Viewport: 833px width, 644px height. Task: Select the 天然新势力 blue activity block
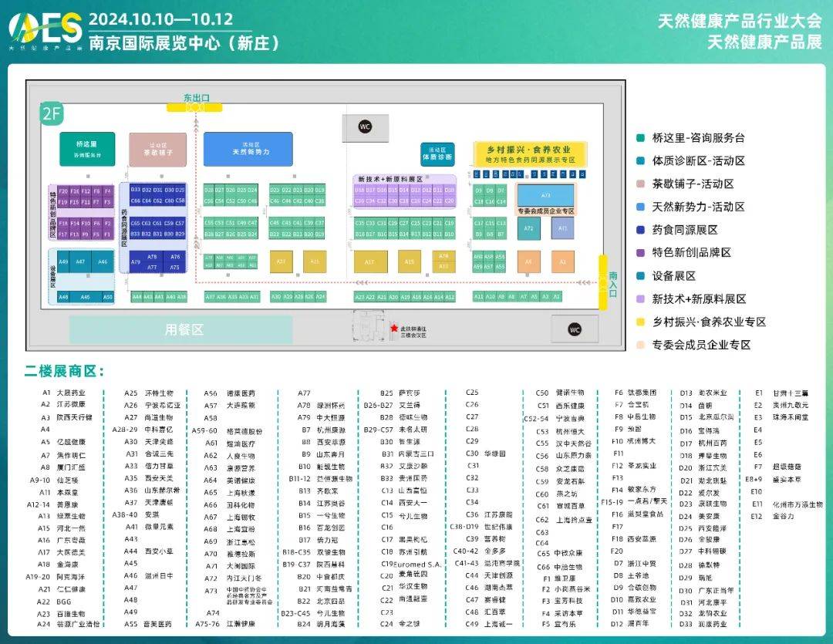pos(248,149)
